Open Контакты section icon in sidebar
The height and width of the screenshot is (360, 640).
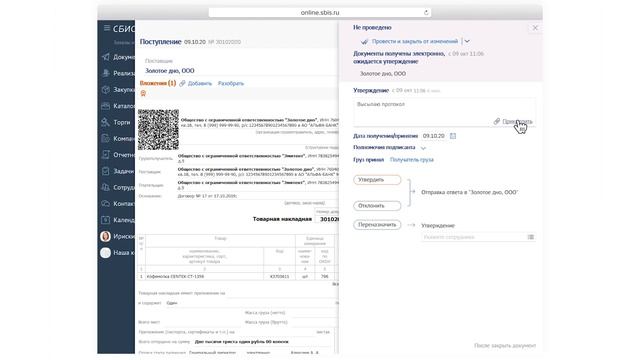tap(106, 203)
